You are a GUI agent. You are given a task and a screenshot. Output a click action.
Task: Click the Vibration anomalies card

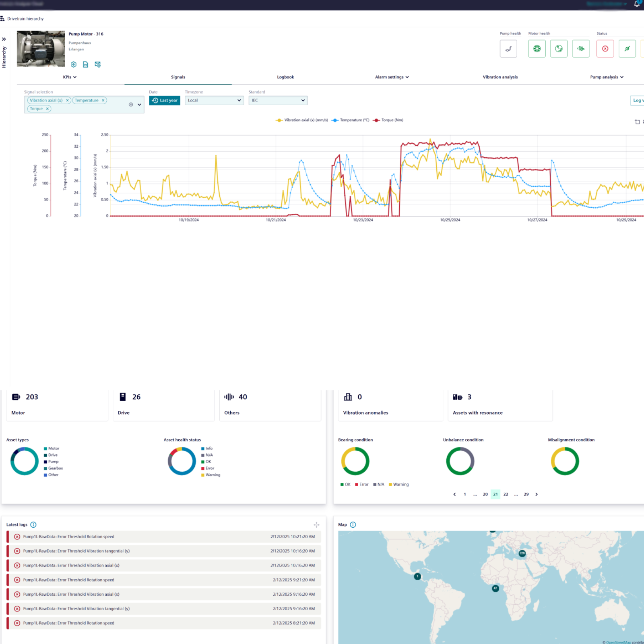[390, 405]
